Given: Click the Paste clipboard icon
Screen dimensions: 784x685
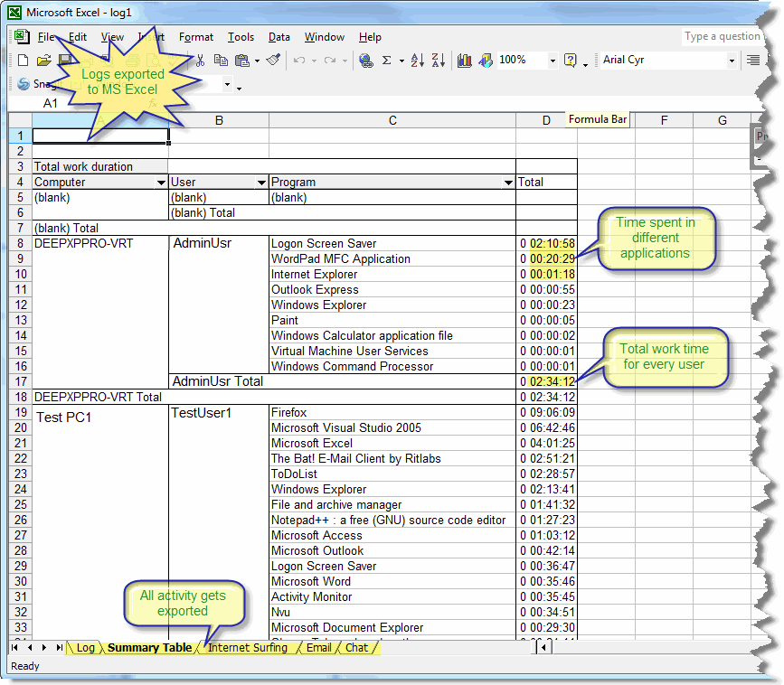Looking at the screenshot, I should pyautogui.click(x=242, y=61).
